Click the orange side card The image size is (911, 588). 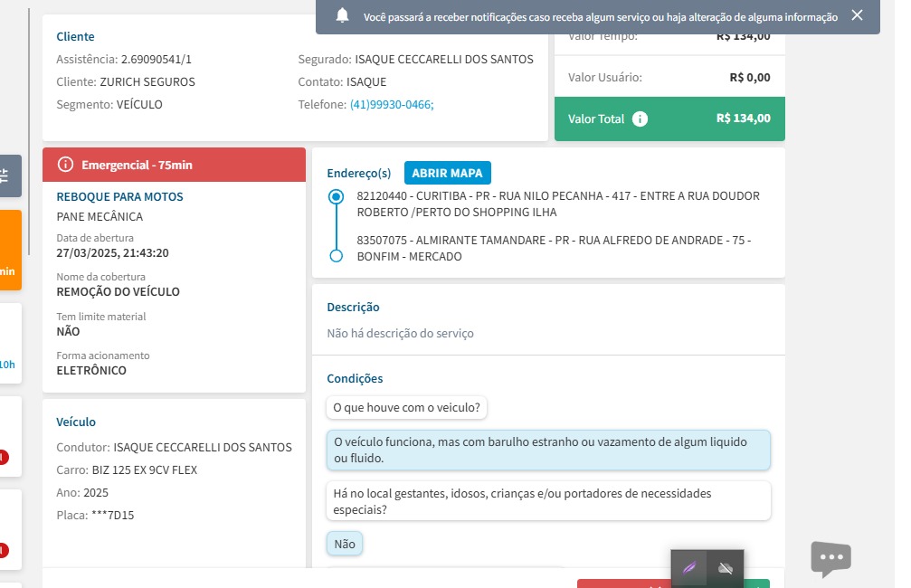(x=11, y=250)
